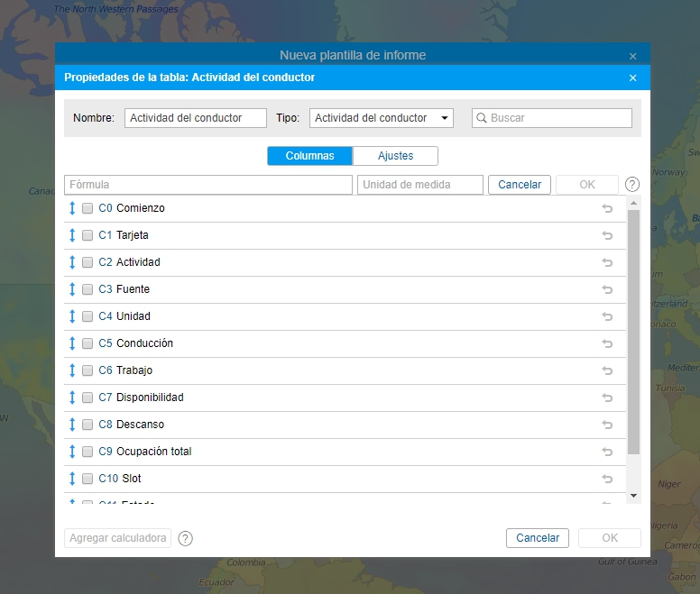This screenshot has height=594, width=700.
Task: Click OK next to the formula field
Action: point(587,185)
